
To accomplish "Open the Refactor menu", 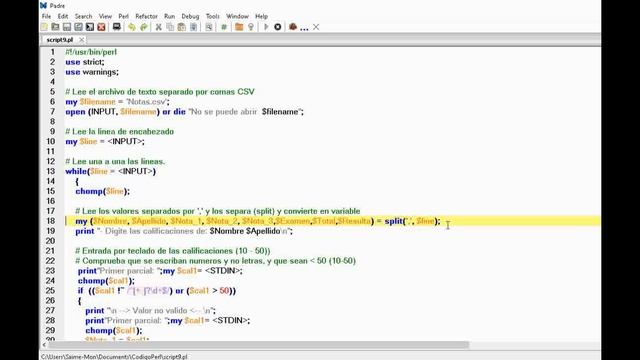I will 146,16.
